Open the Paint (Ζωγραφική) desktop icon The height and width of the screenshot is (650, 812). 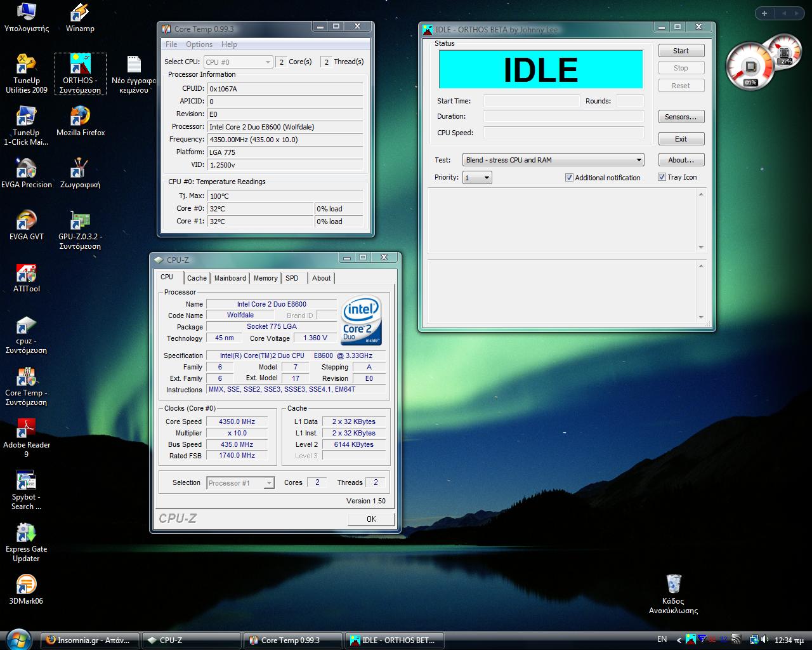pos(80,173)
